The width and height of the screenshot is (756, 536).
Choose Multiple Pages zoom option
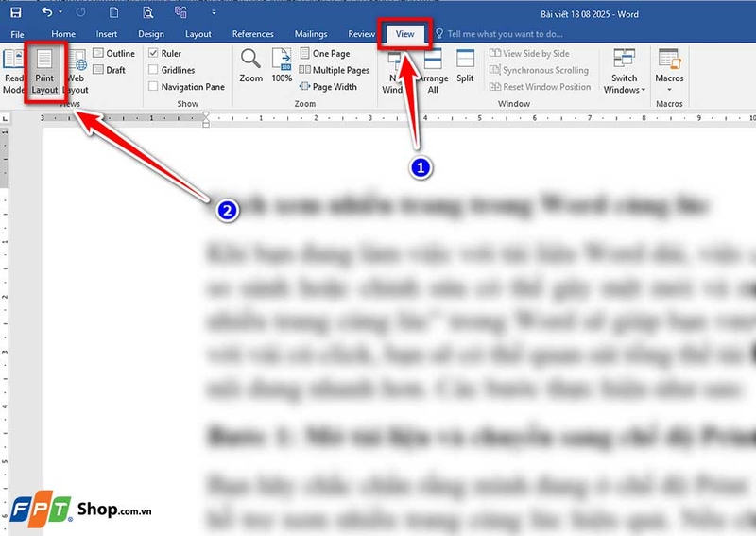click(335, 70)
